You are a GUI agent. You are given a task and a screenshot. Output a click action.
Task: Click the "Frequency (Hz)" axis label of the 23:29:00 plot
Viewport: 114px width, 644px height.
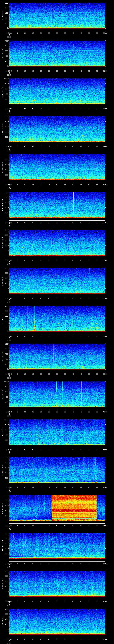click(3, 16)
